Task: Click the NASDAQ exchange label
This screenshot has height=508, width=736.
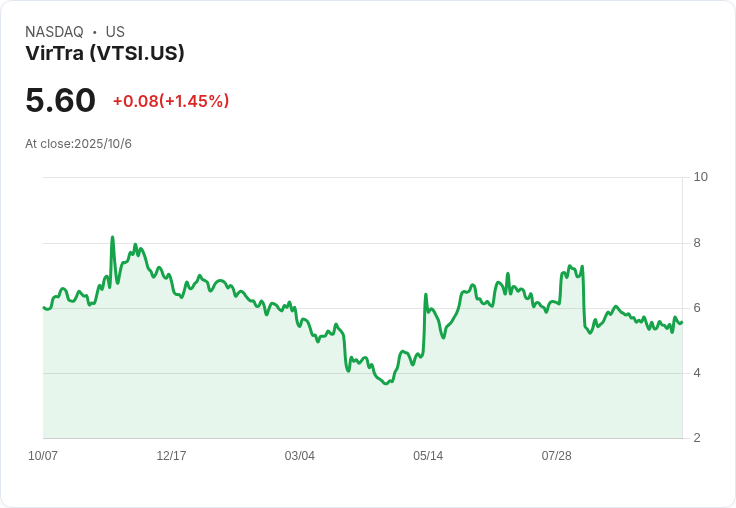Action: [54, 32]
